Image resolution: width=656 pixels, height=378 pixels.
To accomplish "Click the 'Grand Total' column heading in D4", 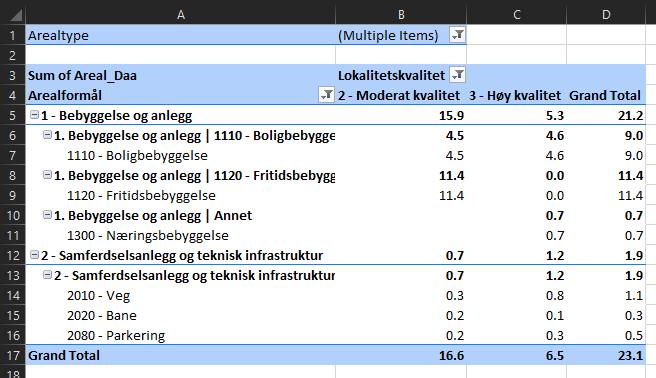I will (605, 95).
